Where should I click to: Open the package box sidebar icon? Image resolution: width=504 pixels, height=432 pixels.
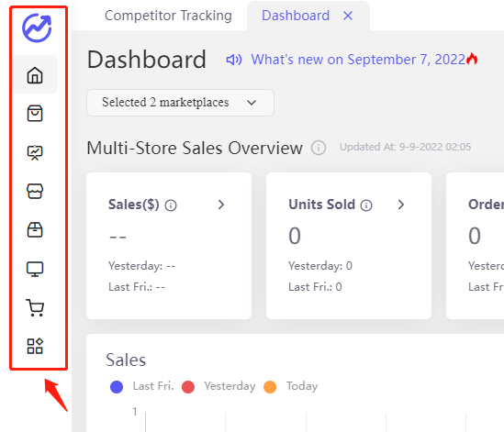pos(35,230)
